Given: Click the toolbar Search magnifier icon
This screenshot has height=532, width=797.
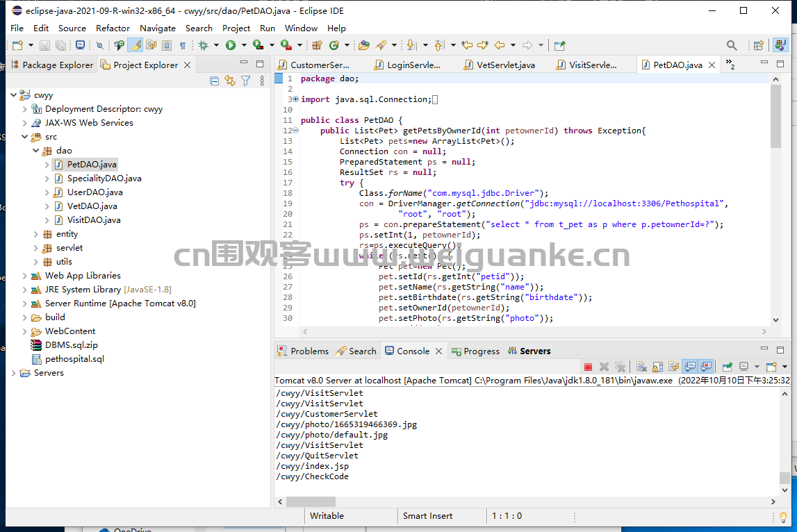Looking at the screenshot, I should pyautogui.click(x=732, y=45).
